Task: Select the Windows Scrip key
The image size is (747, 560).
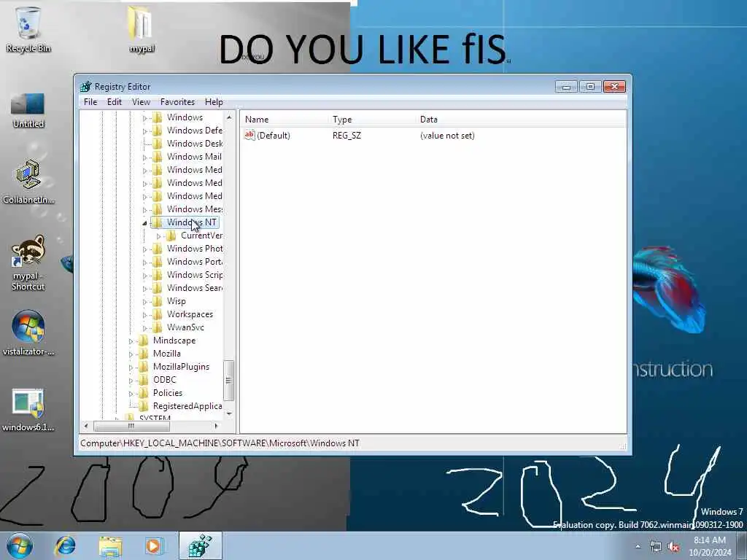Action: 194,275
